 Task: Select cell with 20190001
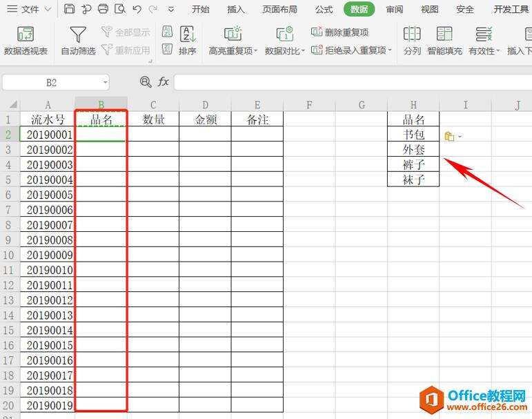(48, 135)
